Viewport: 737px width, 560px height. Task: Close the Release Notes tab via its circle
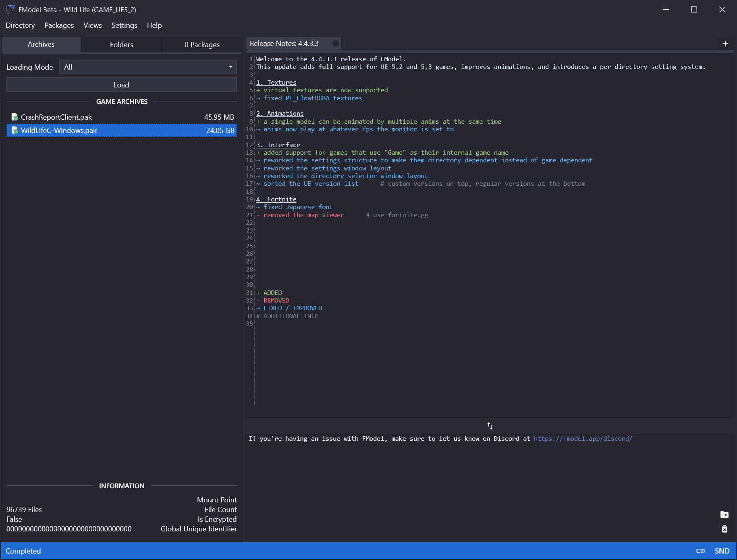pos(335,44)
